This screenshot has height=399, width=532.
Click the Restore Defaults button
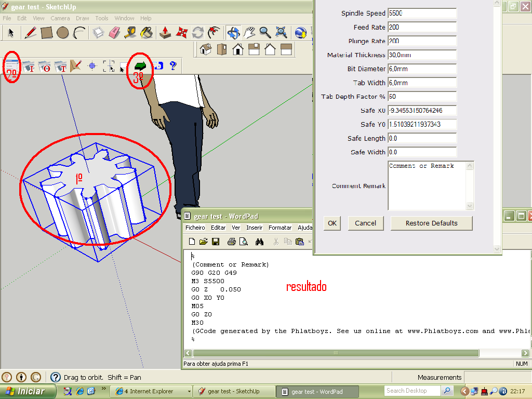click(x=432, y=223)
